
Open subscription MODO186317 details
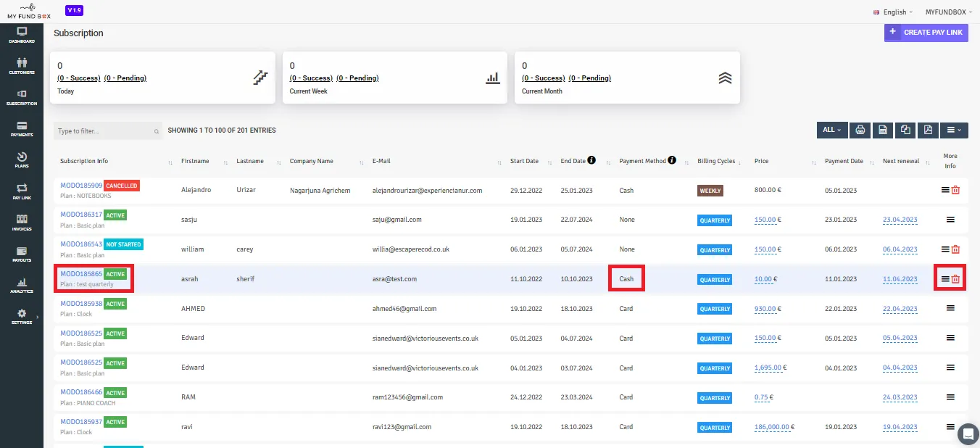click(81, 215)
